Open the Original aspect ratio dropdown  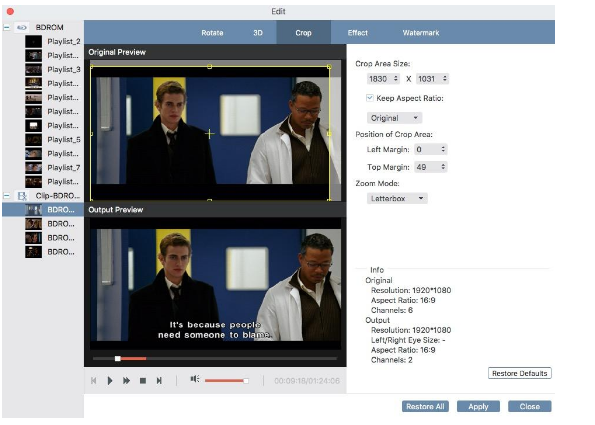coord(394,118)
